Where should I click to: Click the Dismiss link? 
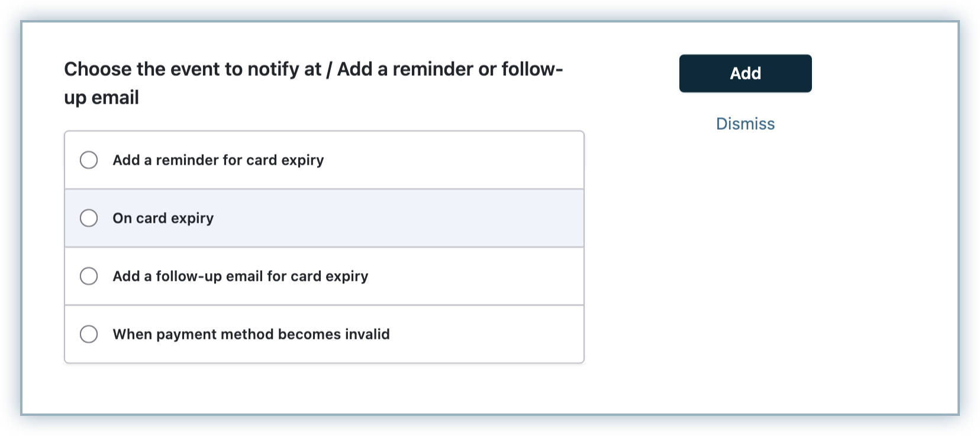[x=745, y=124]
